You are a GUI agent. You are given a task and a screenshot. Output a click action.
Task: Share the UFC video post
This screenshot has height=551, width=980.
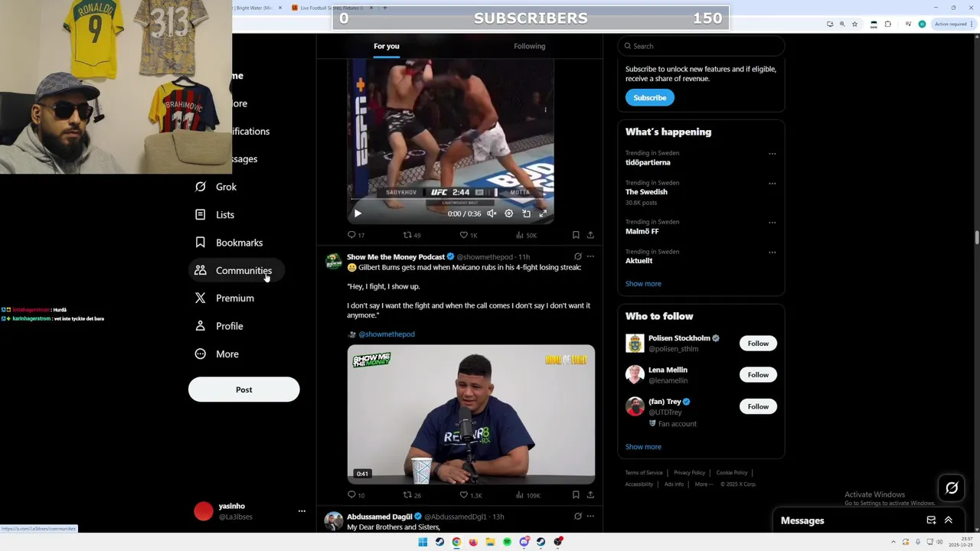(x=590, y=235)
